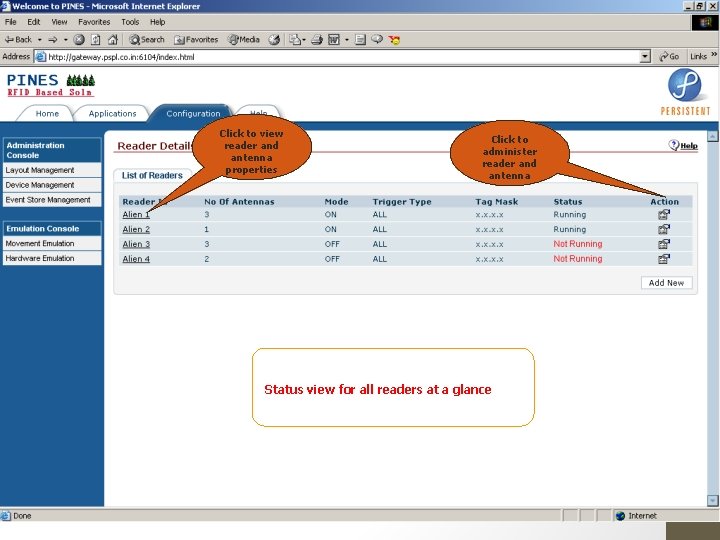Viewport: 720px width, 540px height.
Task: Click the Trigger Type column header
Action: (x=402, y=202)
